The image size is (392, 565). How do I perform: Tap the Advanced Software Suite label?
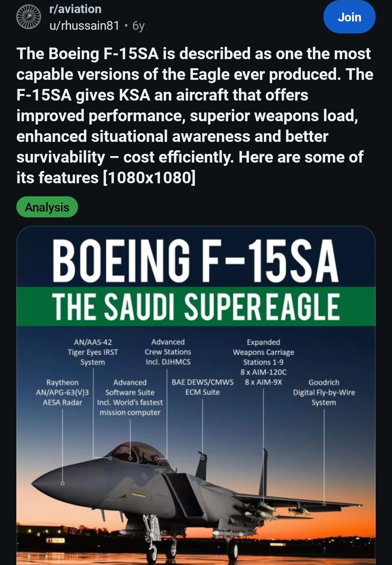coord(130,397)
